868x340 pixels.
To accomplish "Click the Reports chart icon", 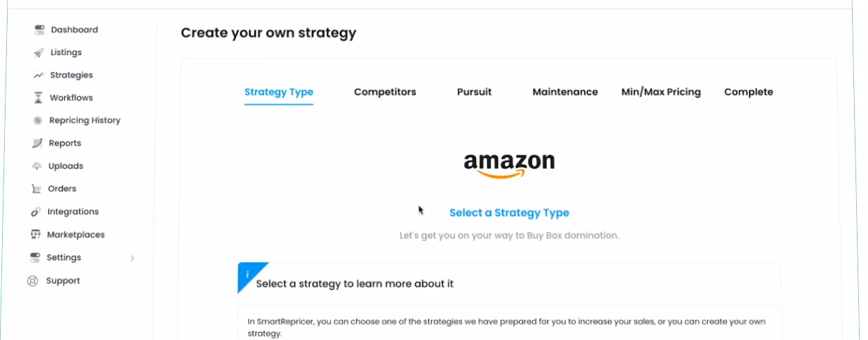I will (x=38, y=144).
